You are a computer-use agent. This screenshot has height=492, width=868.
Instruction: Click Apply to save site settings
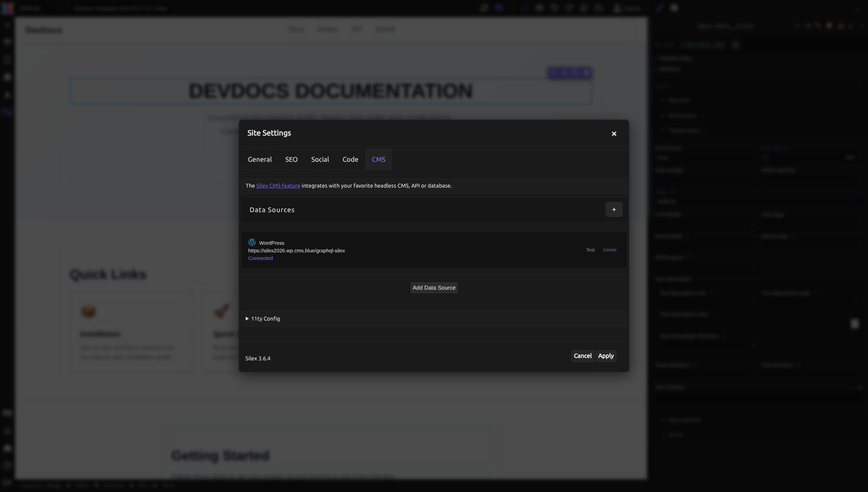606,356
